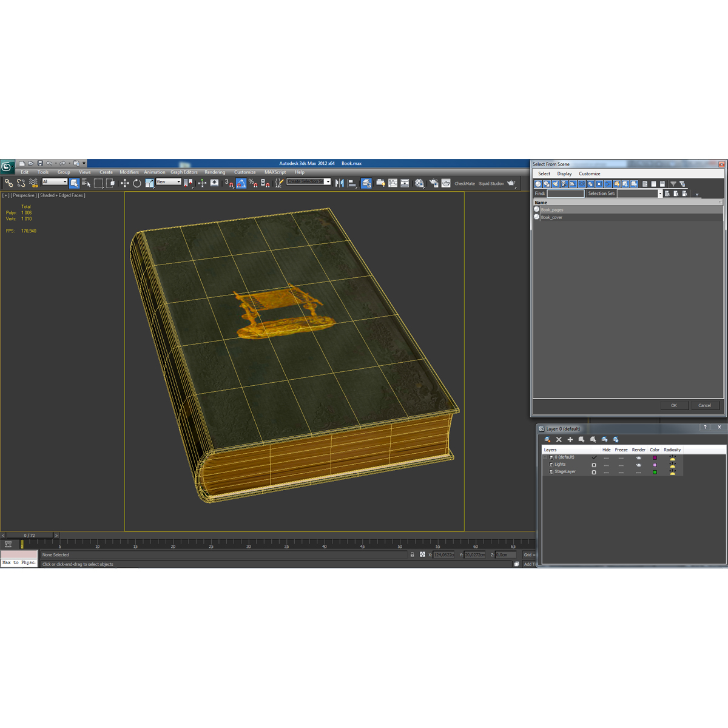Image resolution: width=728 pixels, height=728 pixels.
Task: Choose Rectangular Selection Region tool
Action: (98, 183)
